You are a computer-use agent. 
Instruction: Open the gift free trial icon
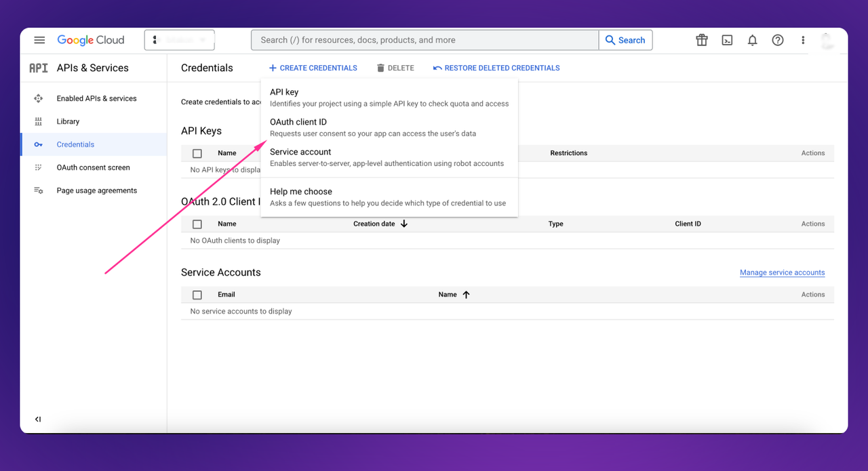click(x=702, y=40)
